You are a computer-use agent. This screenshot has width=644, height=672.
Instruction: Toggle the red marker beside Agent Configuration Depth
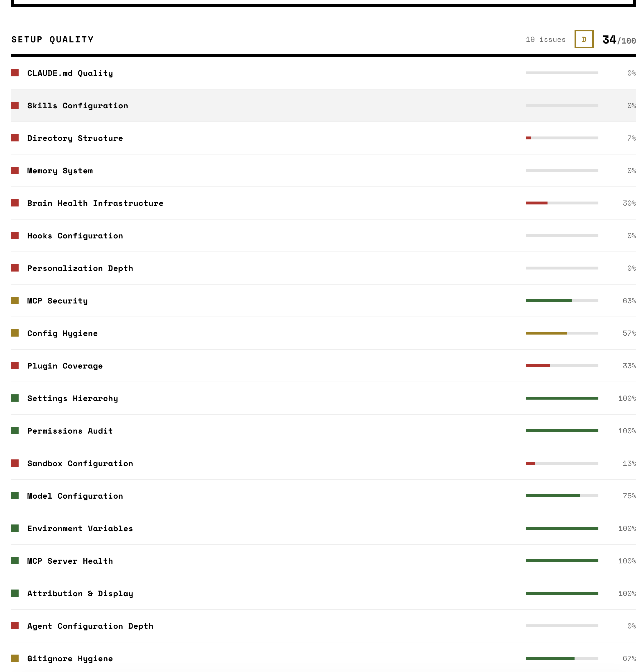[x=15, y=626]
